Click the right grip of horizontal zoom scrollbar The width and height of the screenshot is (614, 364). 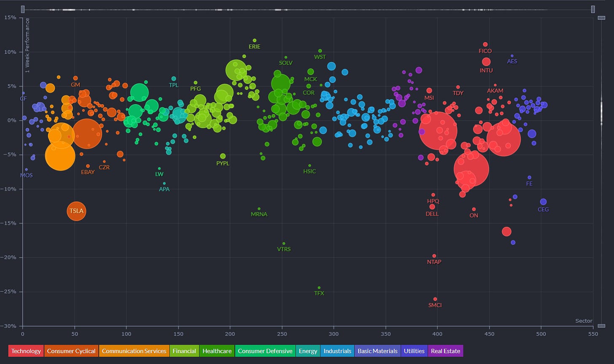point(593,9)
